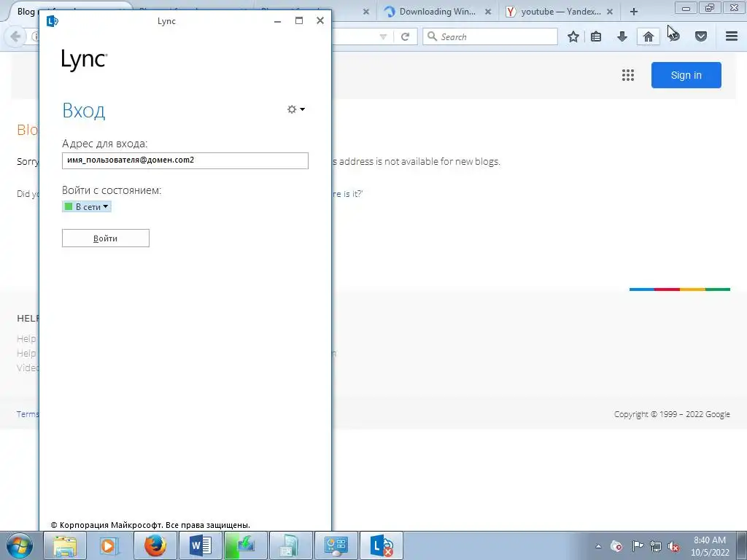The width and height of the screenshot is (747, 560).
Task: Open the URL bar history dropdown arrow
Action: point(383,36)
